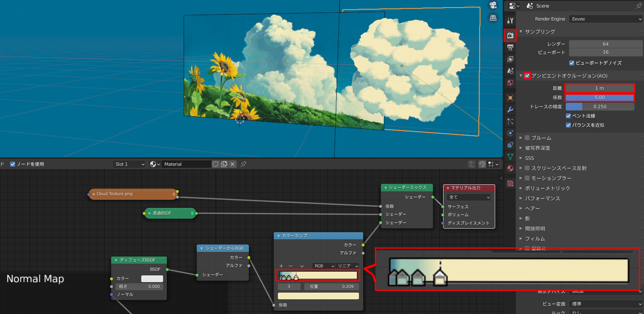Click the BSDF color swatch in Diffuse node
The height and width of the screenshot is (314, 644).
[152, 278]
